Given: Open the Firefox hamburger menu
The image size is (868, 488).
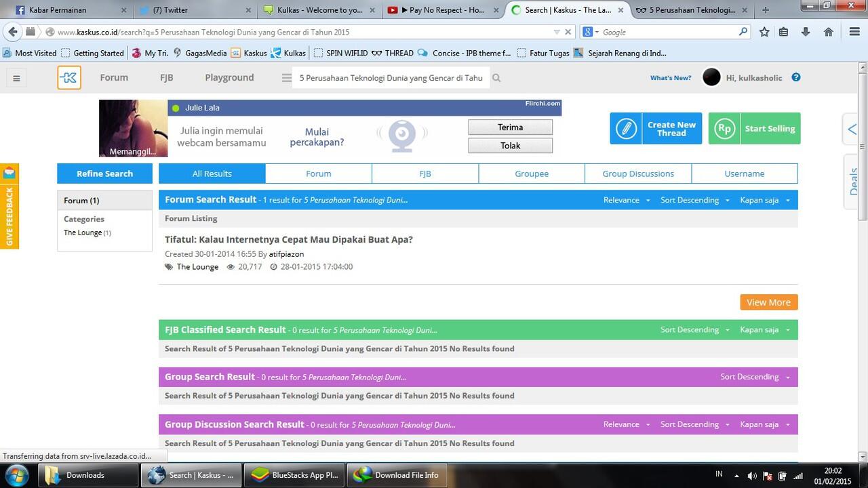Looking at the screenshot, I should click(854, 32).
